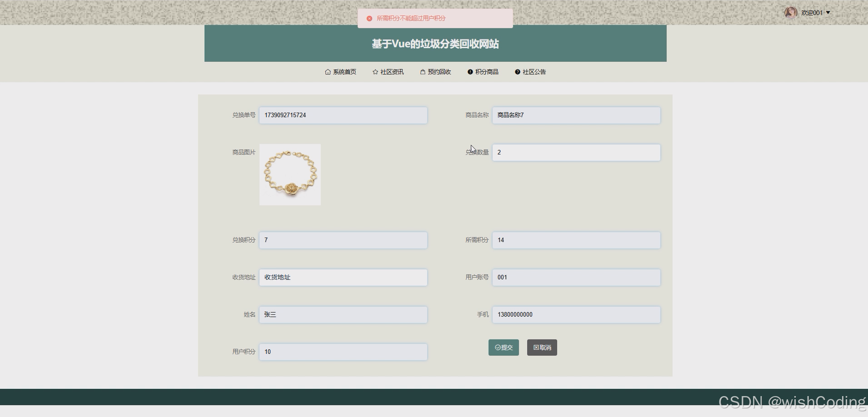Click the shopping bag icon for 预约回收

pyautogui.click(x=422, y=72)
